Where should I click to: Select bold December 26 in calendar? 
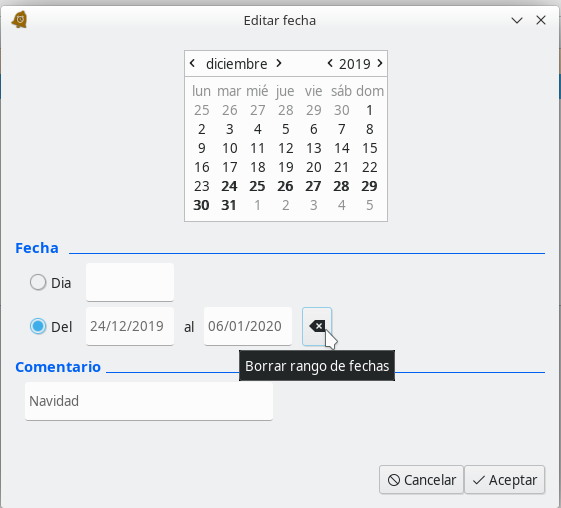pyautogui.click(x=286, y=186)
